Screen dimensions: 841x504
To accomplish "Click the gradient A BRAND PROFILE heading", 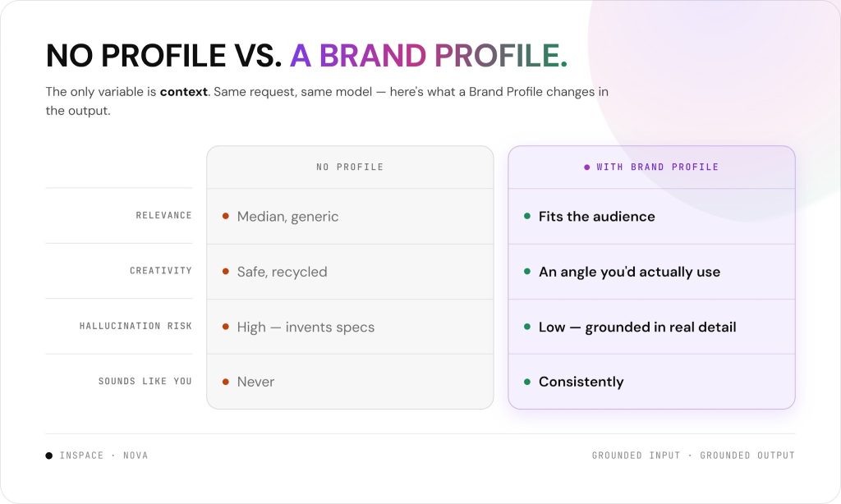I will 429,55.
